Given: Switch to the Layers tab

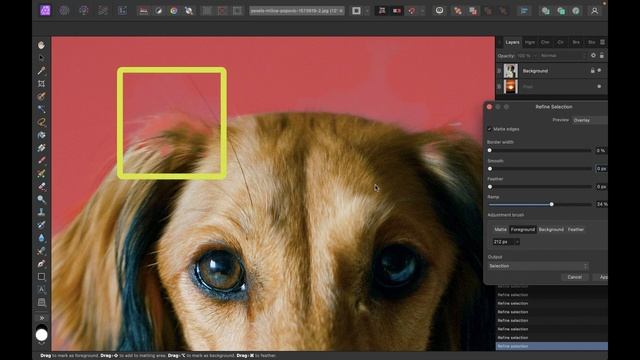Looking at the screenshot, I should (x=512, y=42).
